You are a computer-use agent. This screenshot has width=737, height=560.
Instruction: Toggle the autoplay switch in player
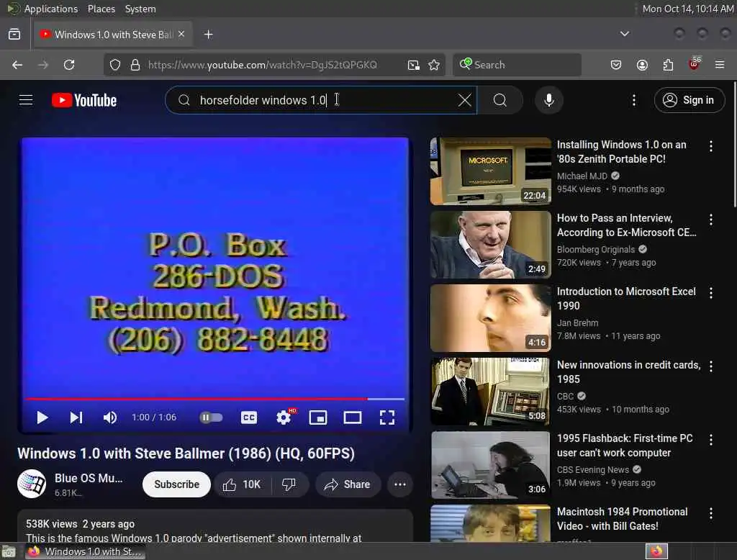(211, 417)
